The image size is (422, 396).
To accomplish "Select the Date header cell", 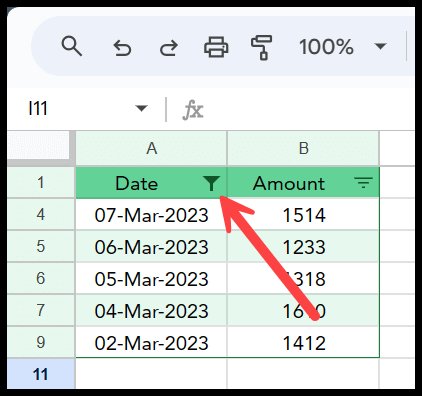I will (x=151, y=183).
